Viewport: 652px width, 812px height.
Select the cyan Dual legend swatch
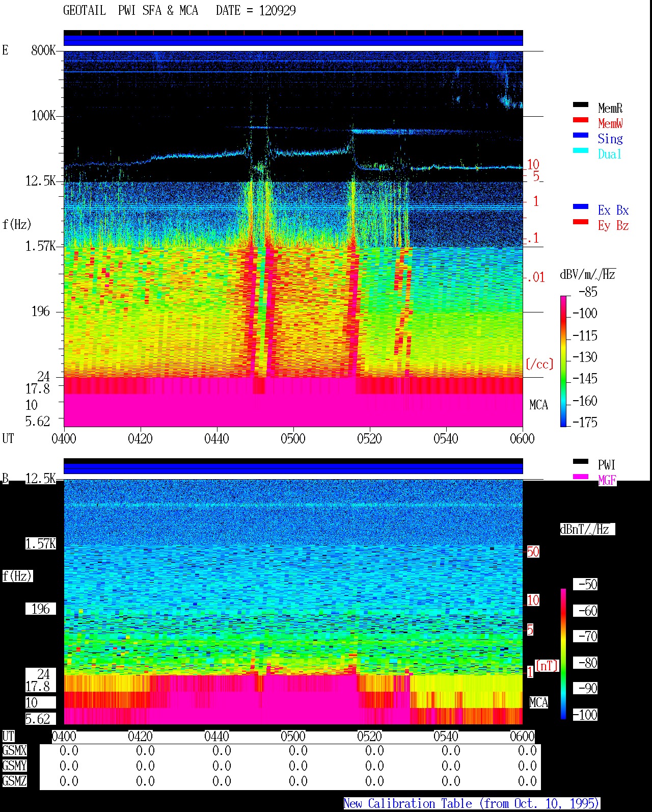[x=581, y=151]
